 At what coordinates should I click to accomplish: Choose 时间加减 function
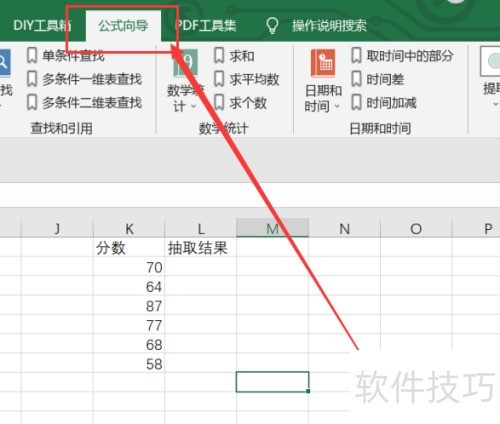pyautogui.click(x=391, y=103)
